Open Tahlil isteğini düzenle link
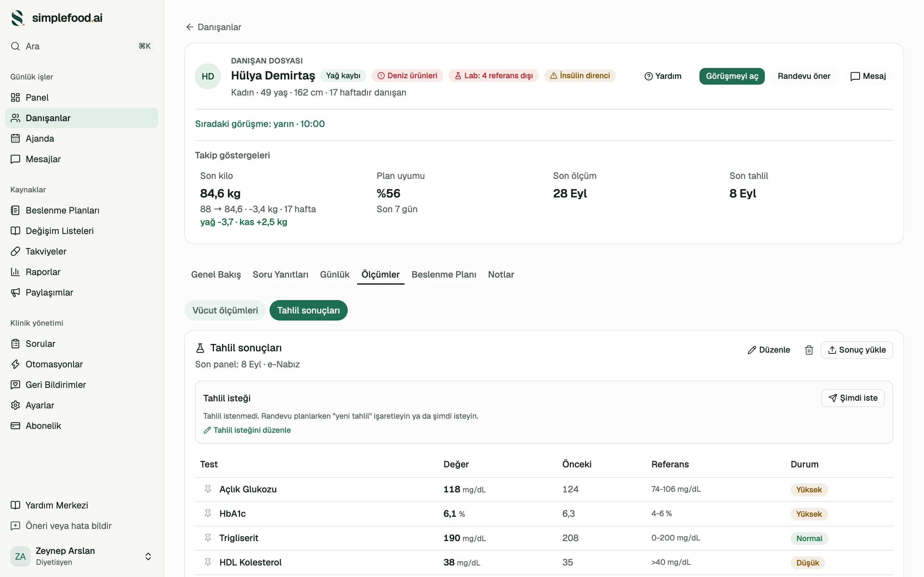The image size is (924, 577). [x=247, y=430]
